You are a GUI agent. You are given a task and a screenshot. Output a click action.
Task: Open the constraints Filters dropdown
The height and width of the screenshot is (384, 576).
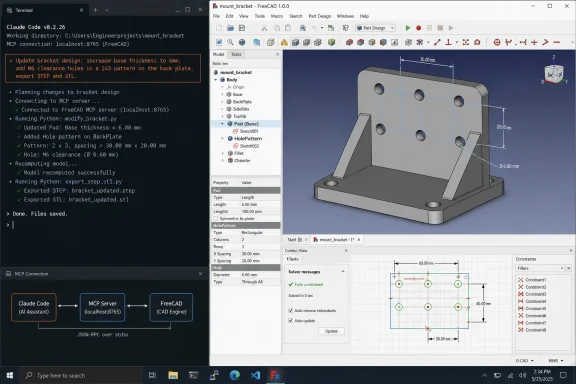(540, 268)
